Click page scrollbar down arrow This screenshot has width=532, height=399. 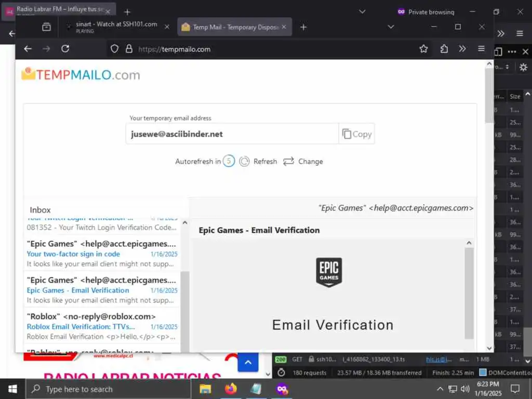pyautogui.click(x=489, y=348)
